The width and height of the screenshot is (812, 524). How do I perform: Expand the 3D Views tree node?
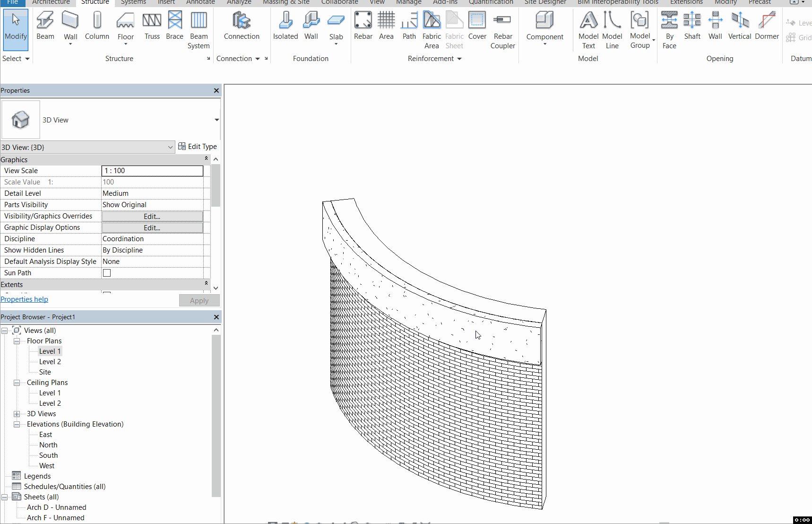coord(17,413)
